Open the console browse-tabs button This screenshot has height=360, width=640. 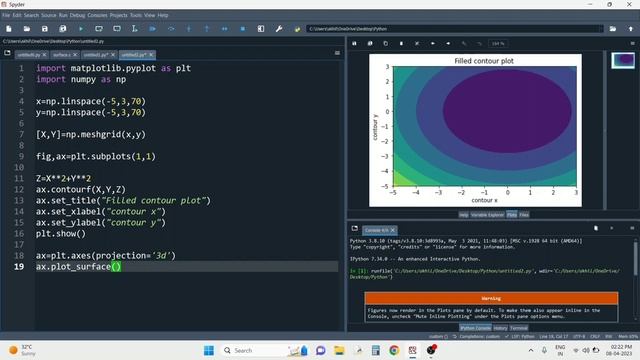(x=354, y=228)
